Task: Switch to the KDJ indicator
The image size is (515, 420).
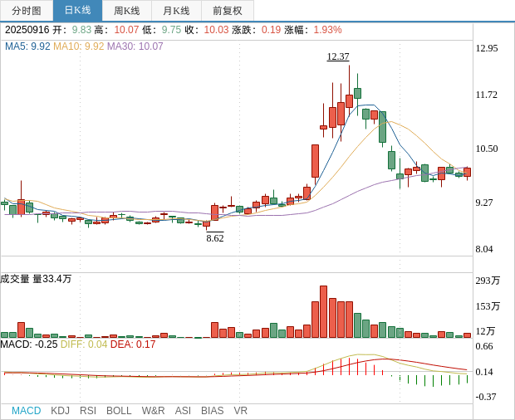Action: [60, 411]
